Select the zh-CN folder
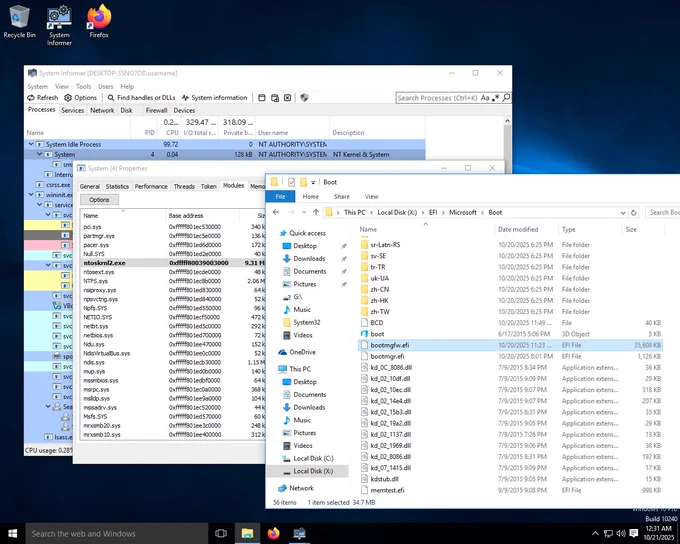680x544 pixels. tap(511, 289)
